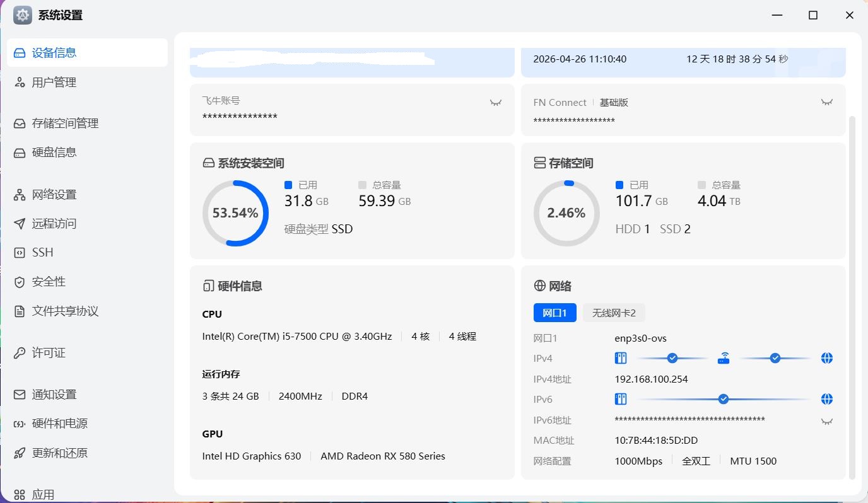Click the router icon in the IPv4 row
The width and height of the screenshot is (868, 503).
click(x=724, y=359)
